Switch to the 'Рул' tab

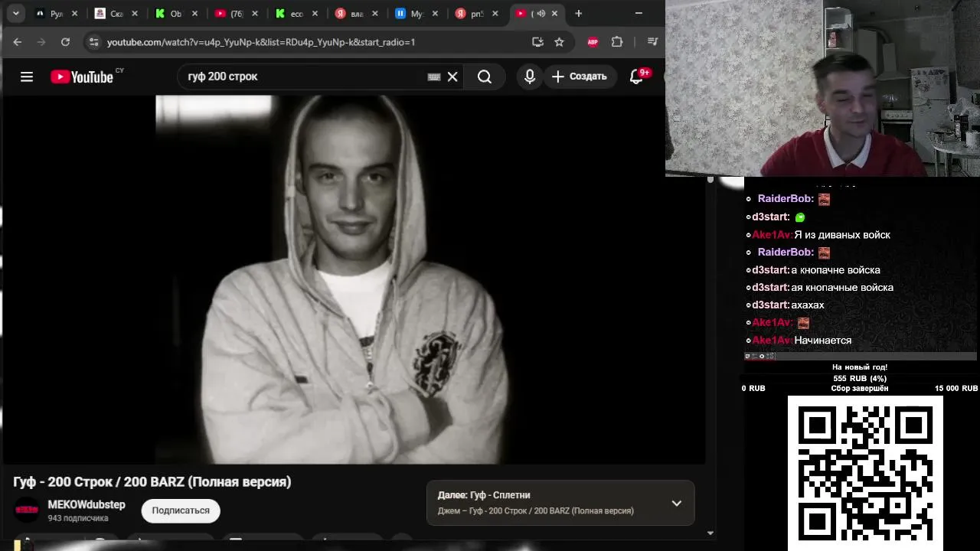click(57, 14)
